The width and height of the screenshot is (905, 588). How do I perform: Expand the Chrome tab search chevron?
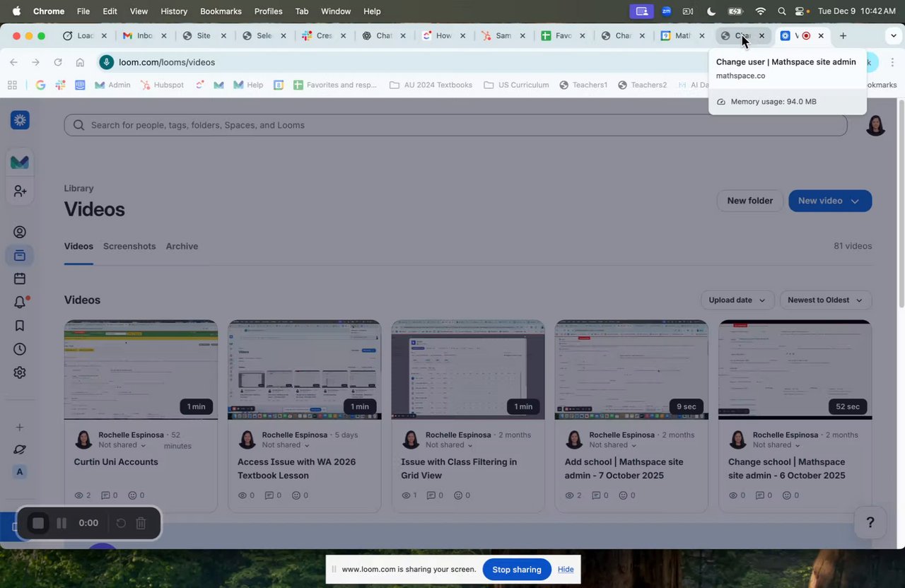(x=893, y=35)
